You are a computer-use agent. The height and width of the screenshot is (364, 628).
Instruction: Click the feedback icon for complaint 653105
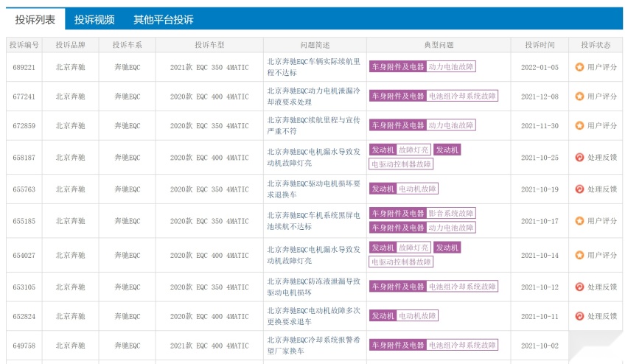[x=579, y=287]
